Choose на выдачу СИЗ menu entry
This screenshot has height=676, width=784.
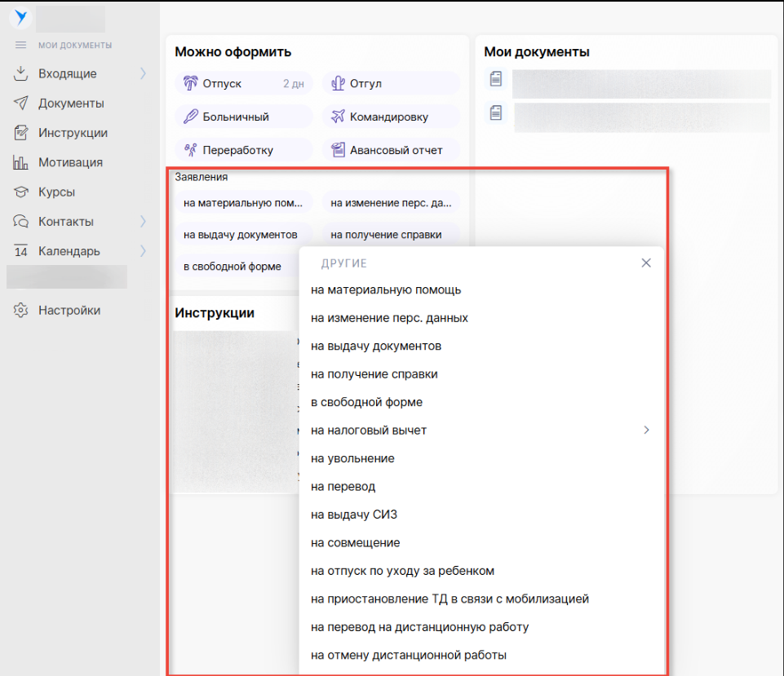(x=353, y=515)
